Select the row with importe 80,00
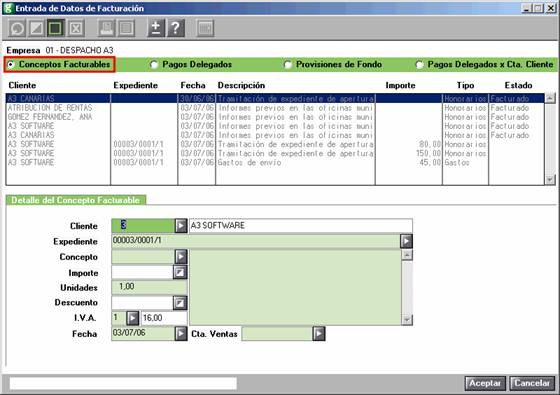 pyautogui.click(x=275, y=144)
